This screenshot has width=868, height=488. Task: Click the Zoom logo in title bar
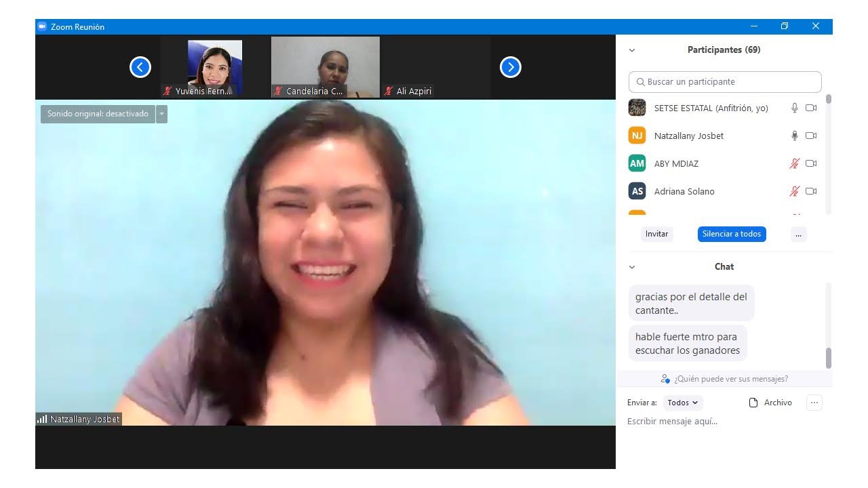coord(42,26)
